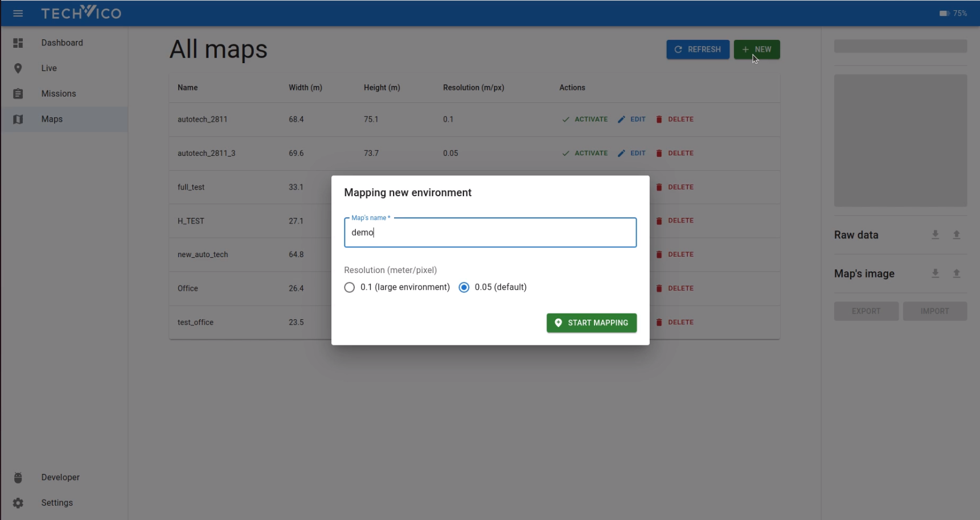980x520 pixels.
Task: Delete the autotech_2811 map
Action: click(x=675, y=119)
